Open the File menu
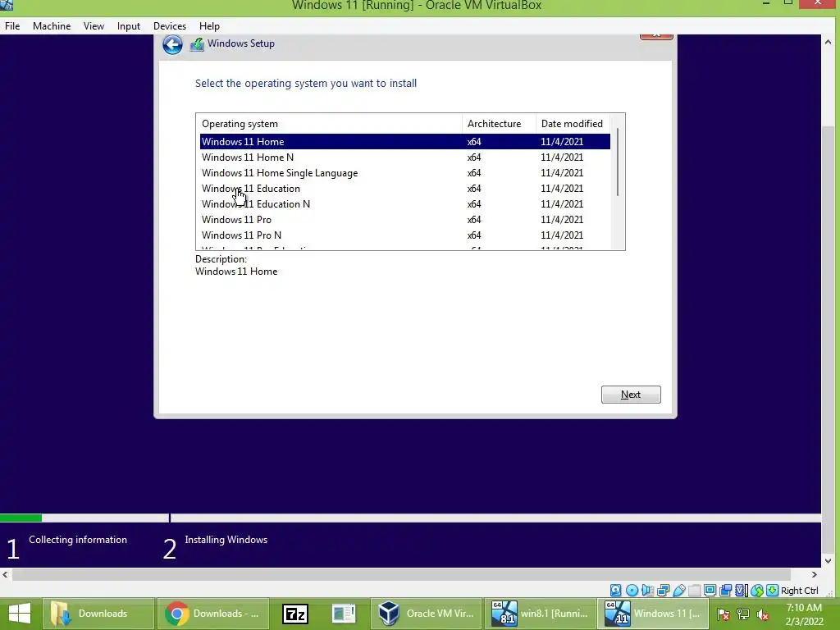 12,25
